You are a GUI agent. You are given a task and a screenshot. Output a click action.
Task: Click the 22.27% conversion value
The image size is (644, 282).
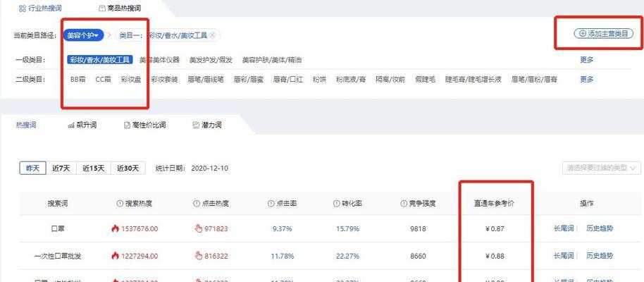click(x=347, y=256)
